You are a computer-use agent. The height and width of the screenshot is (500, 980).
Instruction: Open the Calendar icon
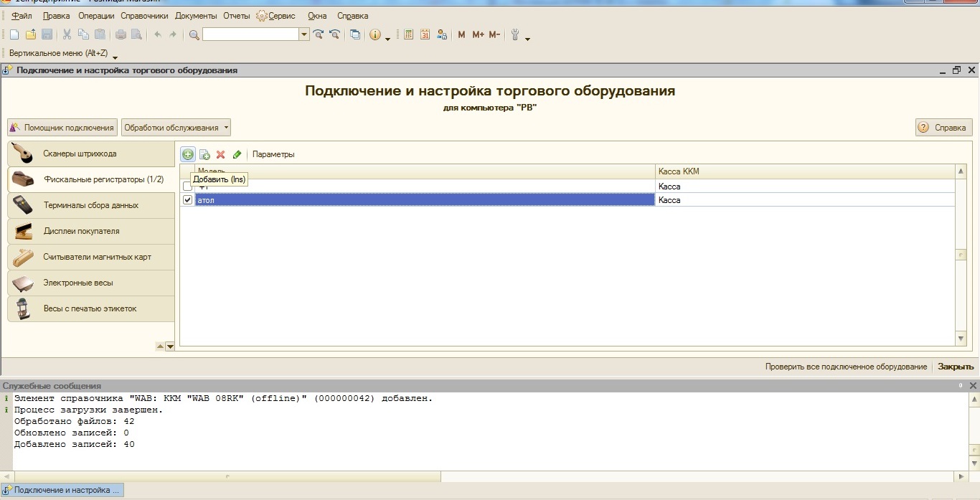pos(425,34)
